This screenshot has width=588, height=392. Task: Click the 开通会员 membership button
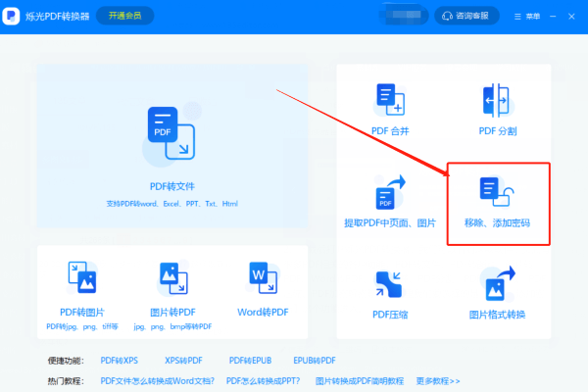click(x=124, y=16)
